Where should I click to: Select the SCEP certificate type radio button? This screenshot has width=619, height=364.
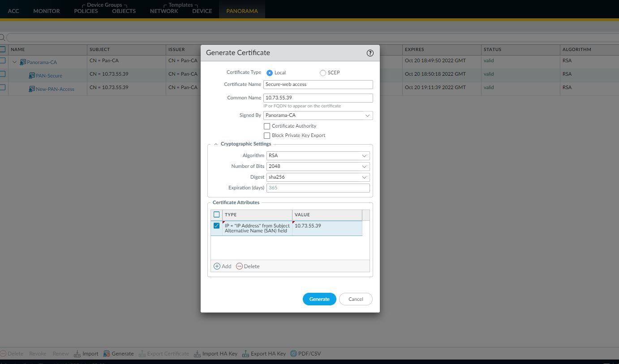click(x=322, y=72)
